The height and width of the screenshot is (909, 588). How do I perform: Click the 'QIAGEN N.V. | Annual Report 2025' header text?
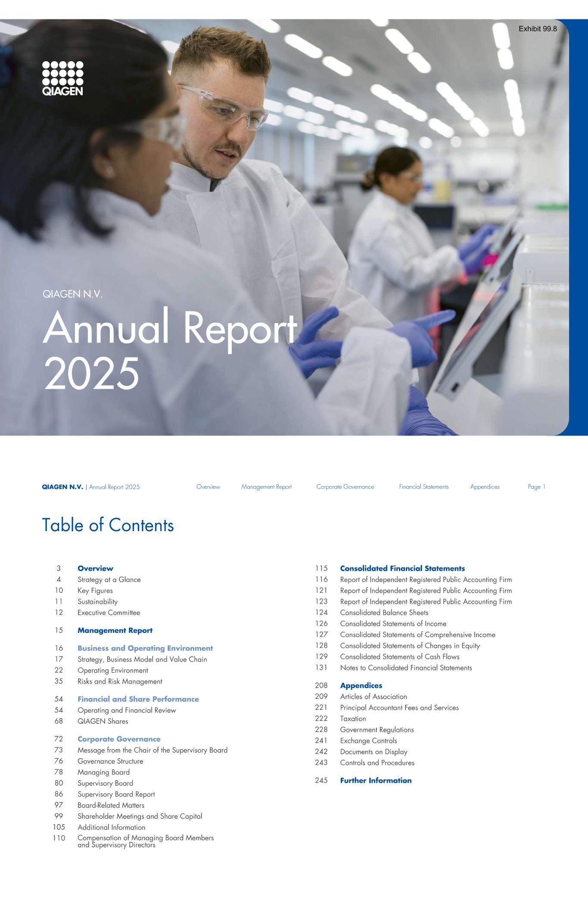pyautogui.click(x=91, y=487)
